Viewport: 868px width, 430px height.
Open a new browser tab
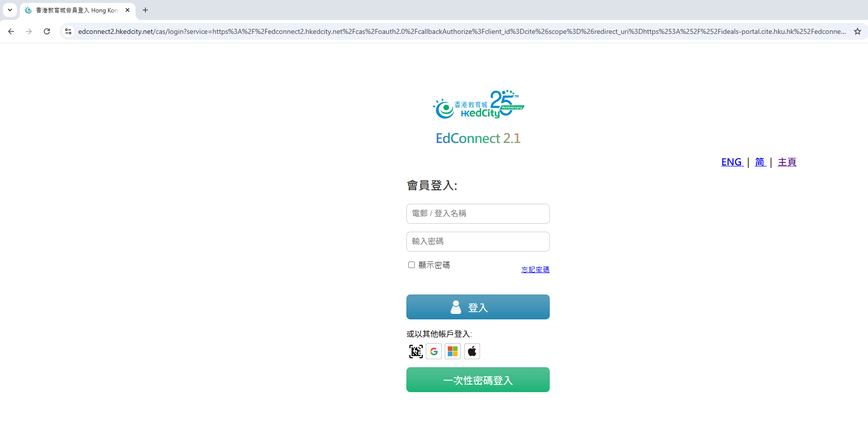pyautogui.click(x=145, y=10)
